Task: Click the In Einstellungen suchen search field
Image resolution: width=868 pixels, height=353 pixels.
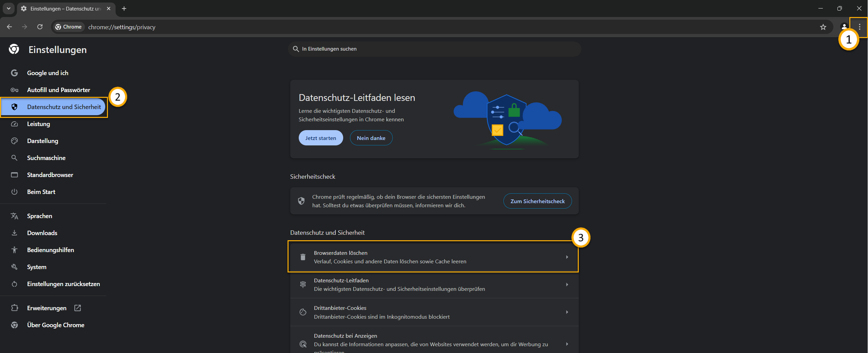Action: pos(435,49)
